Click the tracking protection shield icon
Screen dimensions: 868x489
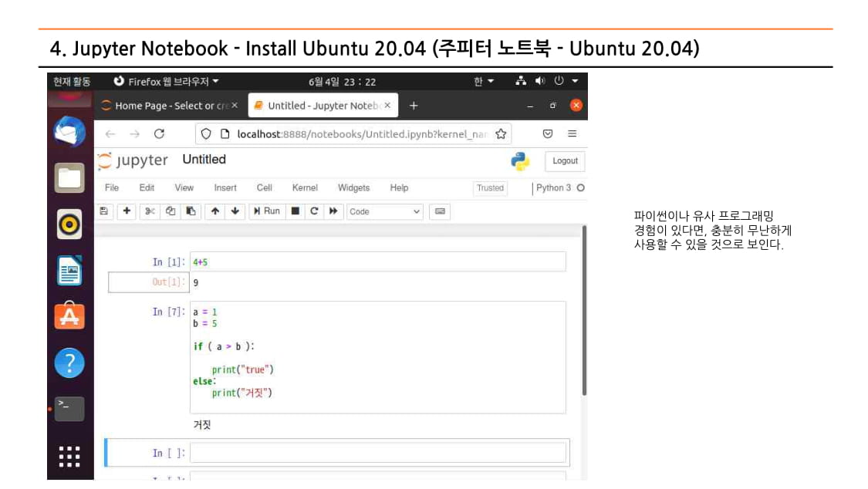pos(206,134)
